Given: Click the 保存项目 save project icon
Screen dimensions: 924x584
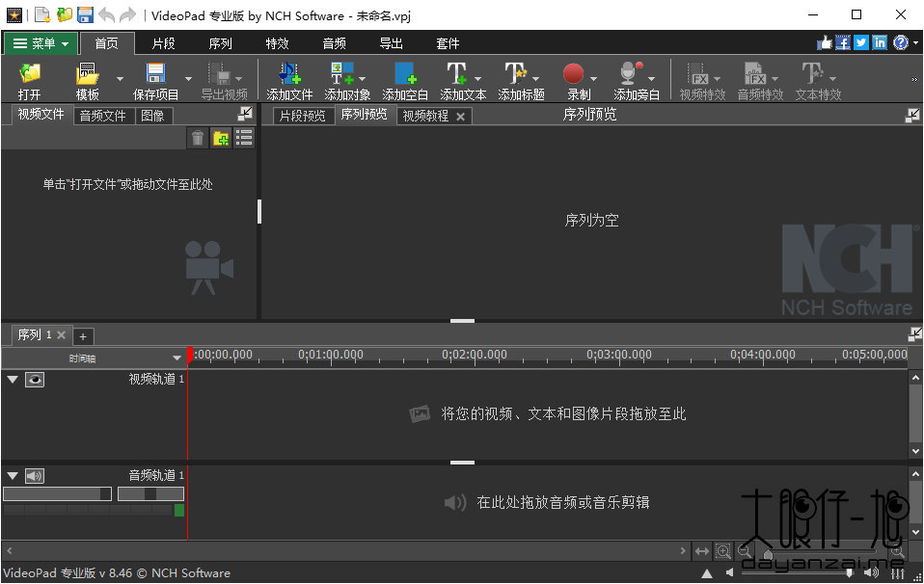Looking at the screenshot, I should coord(155,73).
